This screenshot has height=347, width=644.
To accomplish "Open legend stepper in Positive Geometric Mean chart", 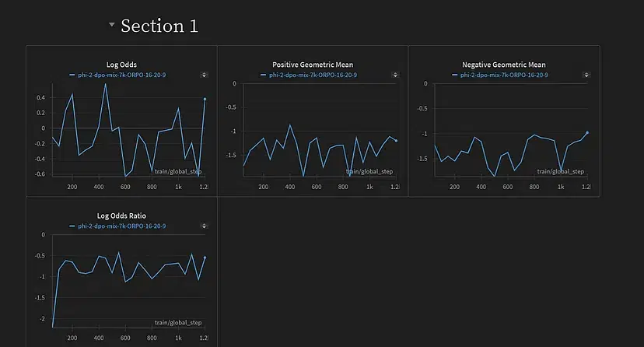I will 395,75.
